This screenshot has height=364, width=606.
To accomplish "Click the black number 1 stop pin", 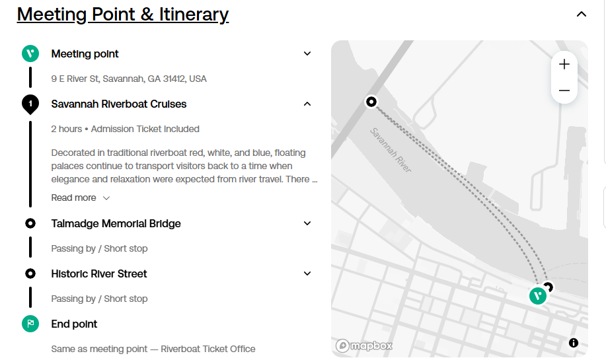I will click(30, 104).
